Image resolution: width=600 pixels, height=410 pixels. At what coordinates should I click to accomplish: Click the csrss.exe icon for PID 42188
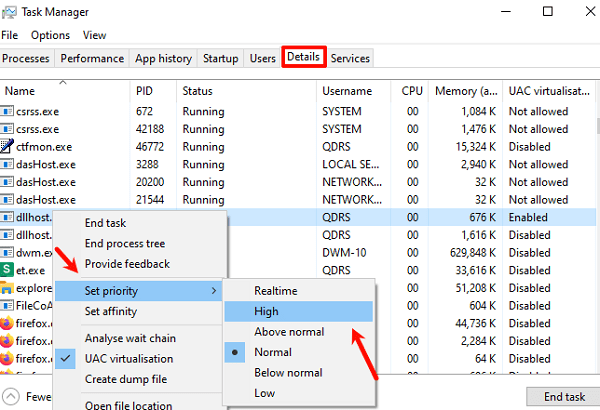pos(7,129)
